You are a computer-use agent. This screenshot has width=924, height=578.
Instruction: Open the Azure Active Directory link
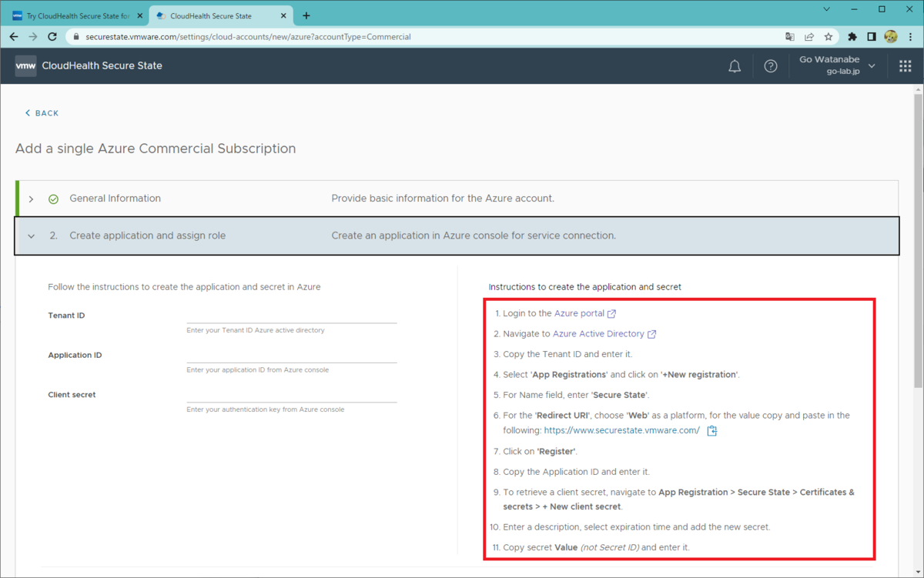click(x=604, y=334)
